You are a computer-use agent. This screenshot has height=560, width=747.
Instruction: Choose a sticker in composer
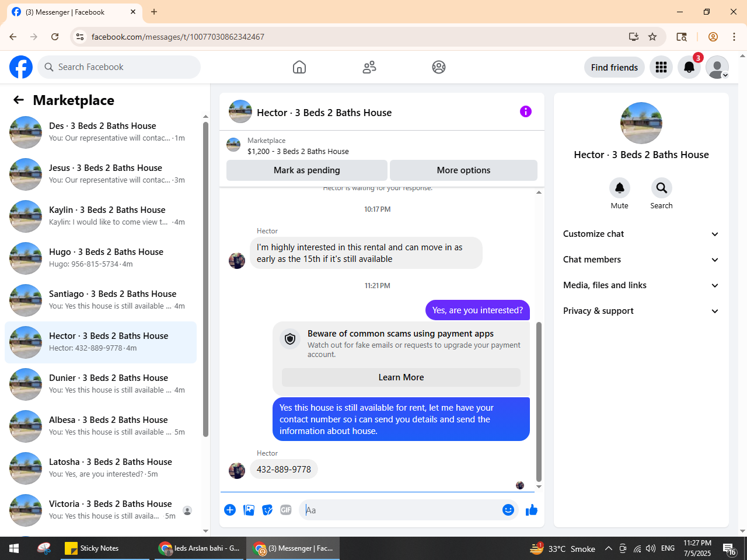[x=268, y=510]
